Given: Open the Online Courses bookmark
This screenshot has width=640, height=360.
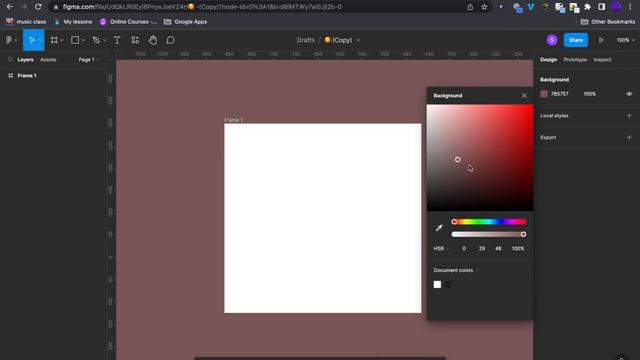Looking at the screenshot, I should click(x=128, y=22).
